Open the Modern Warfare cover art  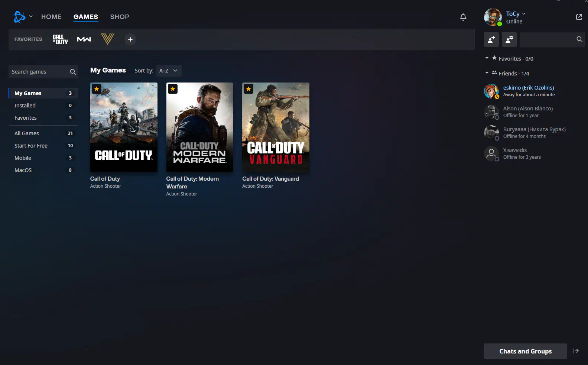pos(200,127)
